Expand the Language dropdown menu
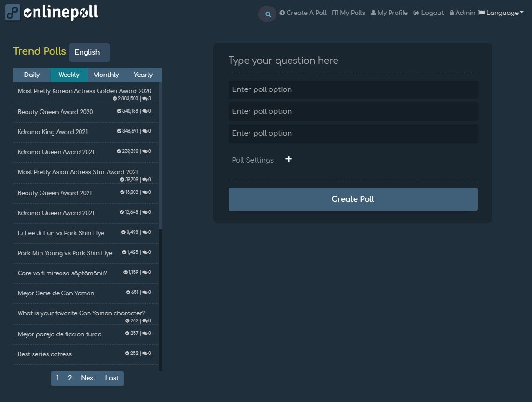The height and width of the screenshot is (402, 532). click(503, 13)
